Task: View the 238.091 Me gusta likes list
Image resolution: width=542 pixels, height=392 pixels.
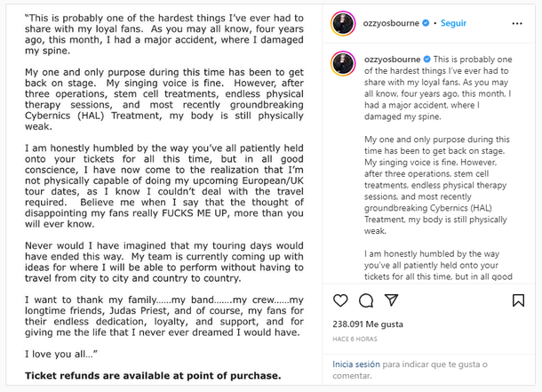Action: [369, 324]
